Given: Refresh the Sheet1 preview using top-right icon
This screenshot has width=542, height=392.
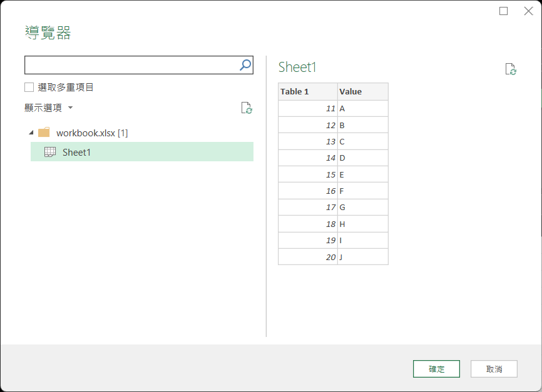Looking at the screenshot, I should (511, 69).
